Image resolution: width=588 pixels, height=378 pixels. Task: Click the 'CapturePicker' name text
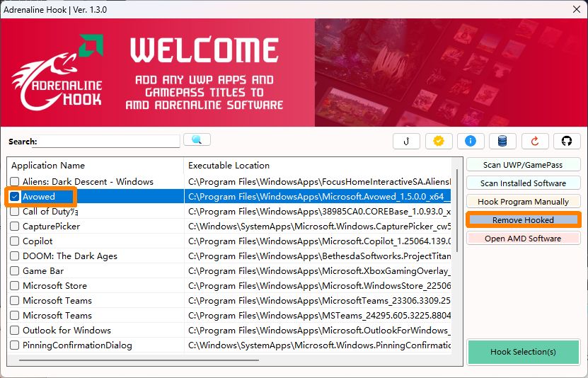click(x=52, y=227)
